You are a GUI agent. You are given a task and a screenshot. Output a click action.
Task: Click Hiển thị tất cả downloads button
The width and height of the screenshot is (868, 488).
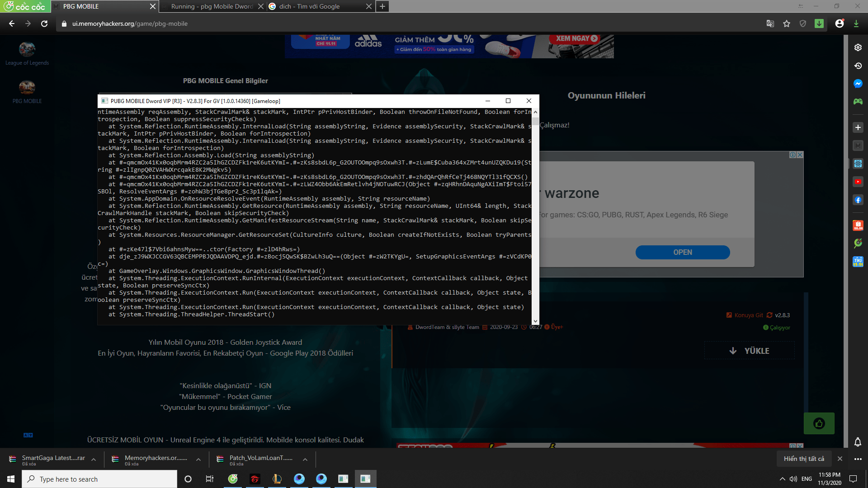804,459
